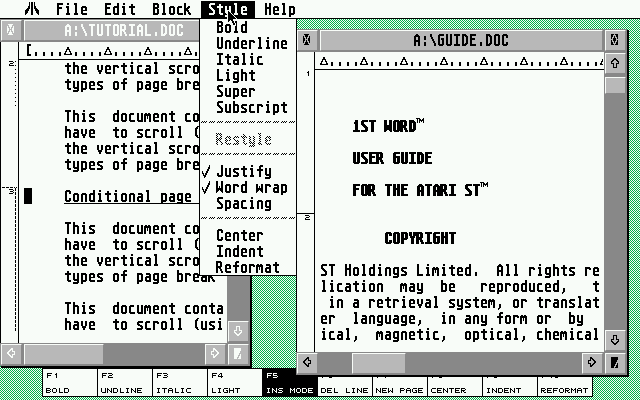Toggle the Word wrap option

tap(248, 187)
